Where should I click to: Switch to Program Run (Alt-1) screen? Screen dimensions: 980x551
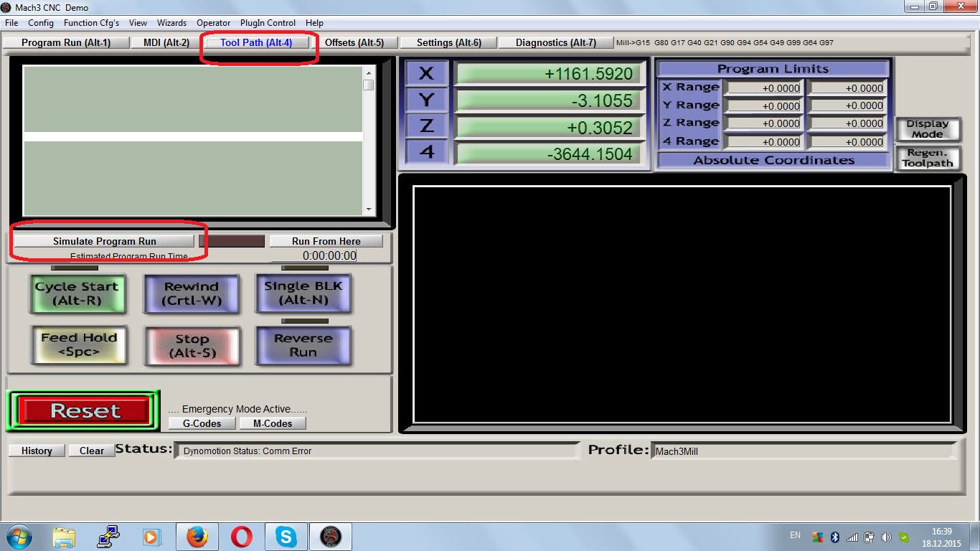[66, 42]
